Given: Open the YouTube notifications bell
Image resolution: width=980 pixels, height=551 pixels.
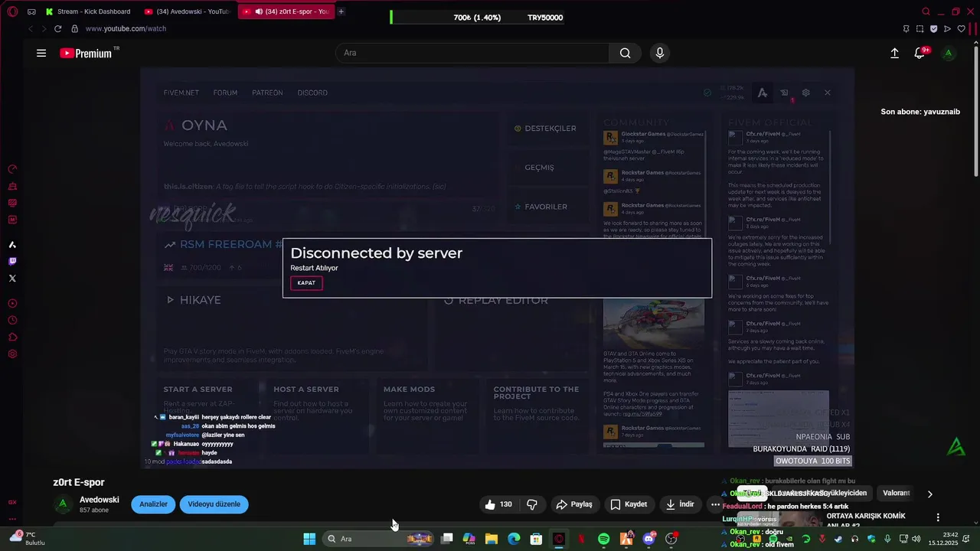Looking at the screenshot, I should pos(920,53).
